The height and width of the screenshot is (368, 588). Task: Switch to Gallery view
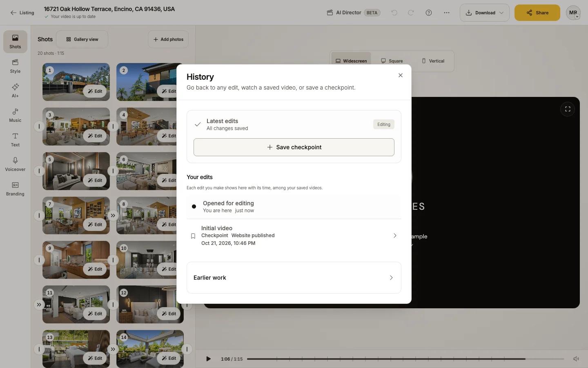pyautogui.click(x=82, y=39)
